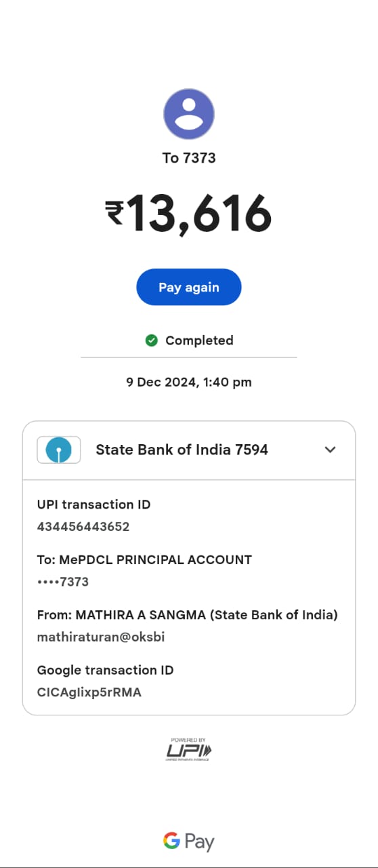The image size is (378, 868).
Task: Click the recipient profile avatar icon
Action: (189, 115)
